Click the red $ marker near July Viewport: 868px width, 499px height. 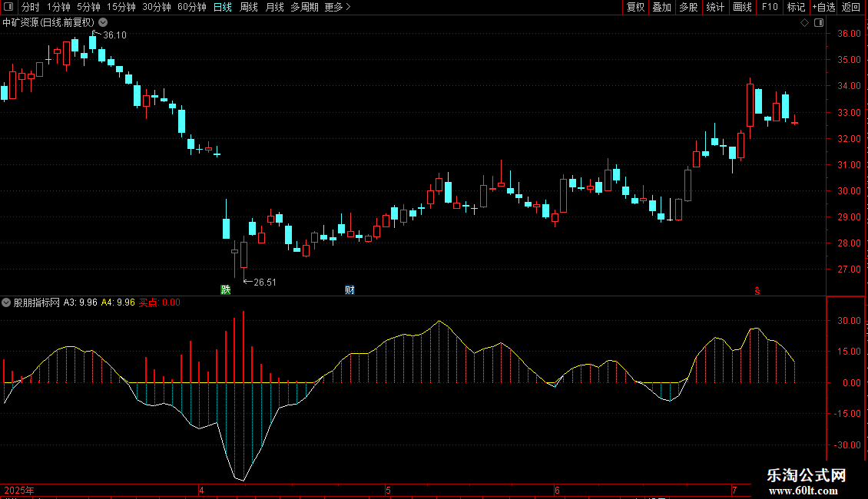point(757,290)
